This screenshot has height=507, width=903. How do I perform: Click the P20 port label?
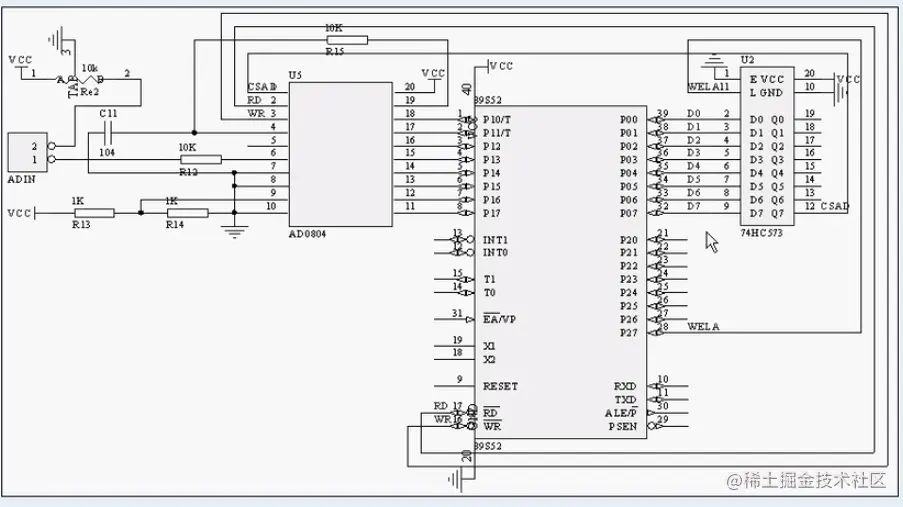[629, 240]
